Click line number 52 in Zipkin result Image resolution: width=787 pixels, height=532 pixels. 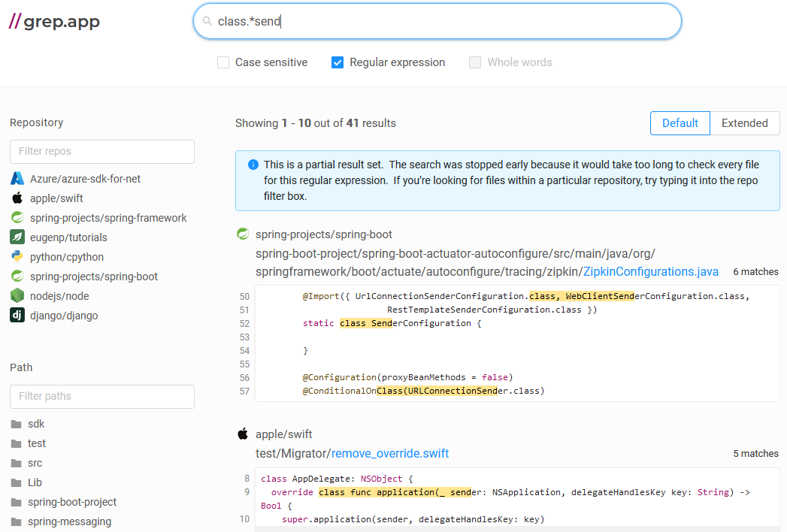pos(244,323)
